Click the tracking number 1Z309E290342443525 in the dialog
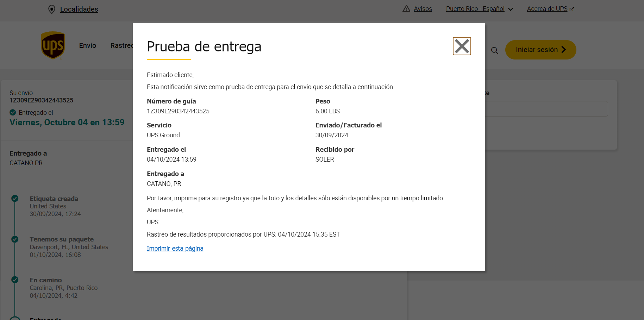The height and width of the screenshot is (320, 644). [x=178, y=111]
